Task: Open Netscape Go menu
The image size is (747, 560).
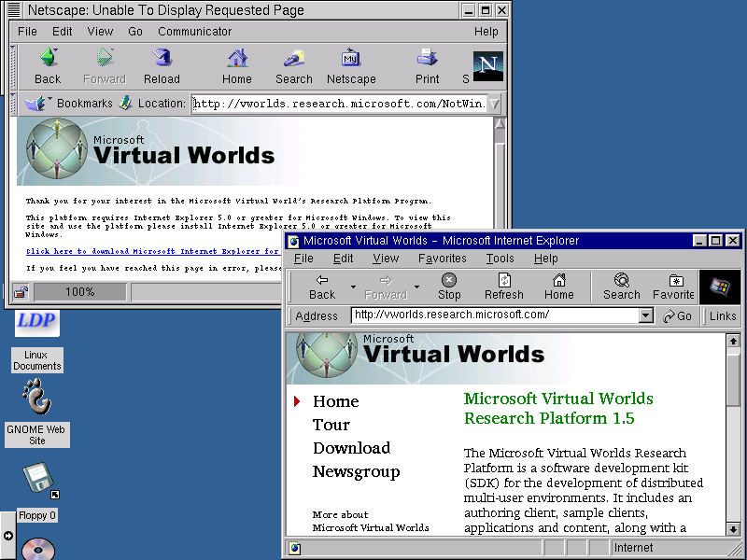Action: point(135,32)
